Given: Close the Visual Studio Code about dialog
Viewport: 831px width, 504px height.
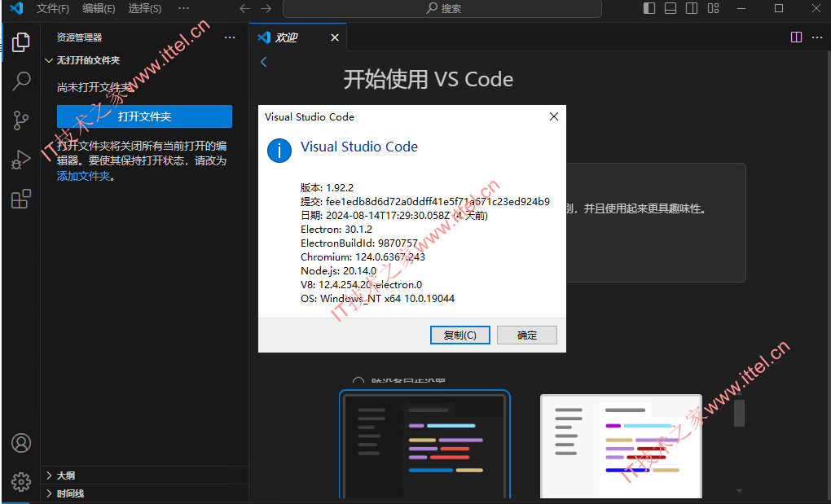Looking at the screenshot, I should click(554, 116).
